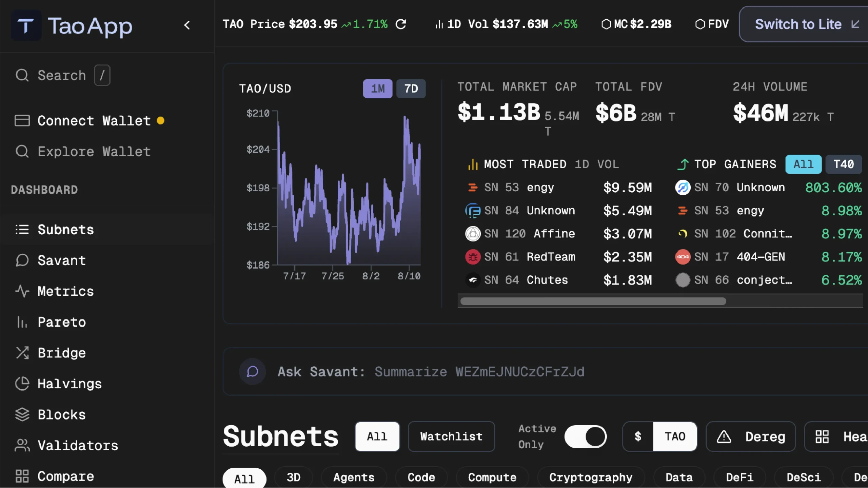Click the horizontal scrollbar under Most Traded
868x488 pixels.
593,301
